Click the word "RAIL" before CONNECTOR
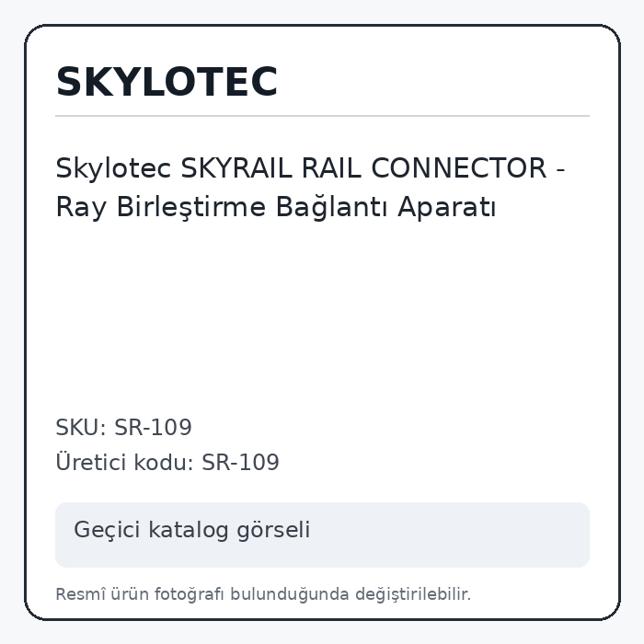 point(331,168)
